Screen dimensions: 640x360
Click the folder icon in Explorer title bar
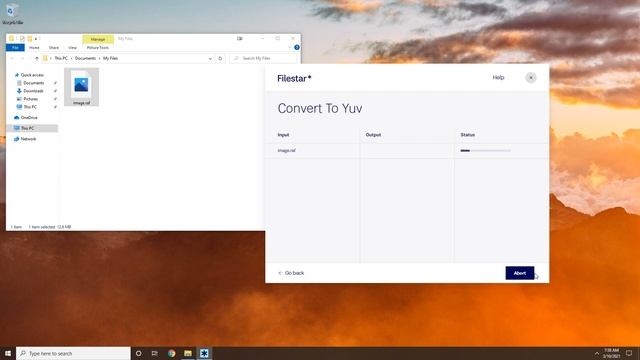tap(11, 39)
